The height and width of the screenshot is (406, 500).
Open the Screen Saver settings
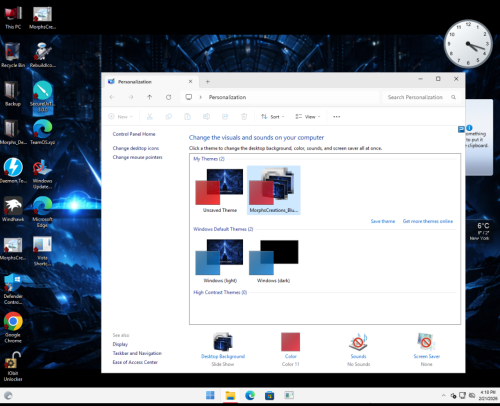click(x=426, y=349)
